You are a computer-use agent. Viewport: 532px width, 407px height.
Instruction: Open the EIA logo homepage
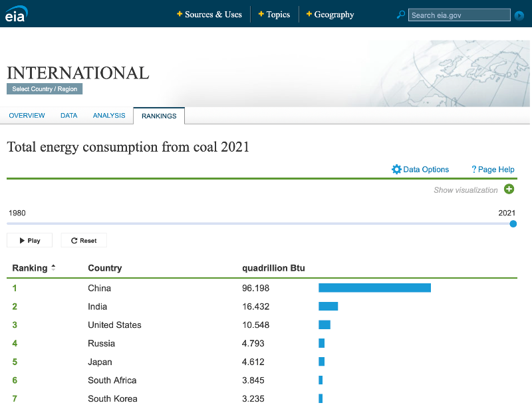coord(16,14)
